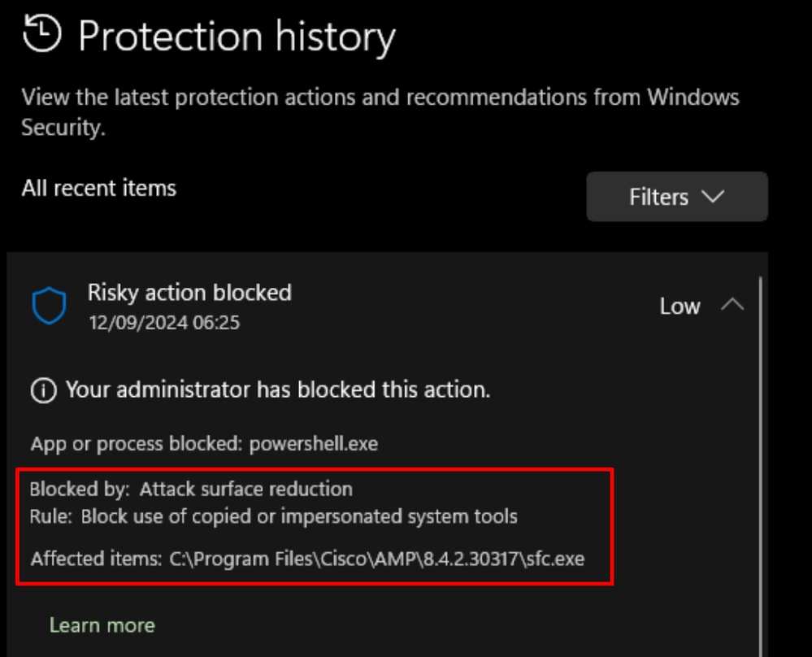Image resolution: width=812 pixels, height=657 pixels.
Task: Click the Protection history clock icon
Action: 42,33
